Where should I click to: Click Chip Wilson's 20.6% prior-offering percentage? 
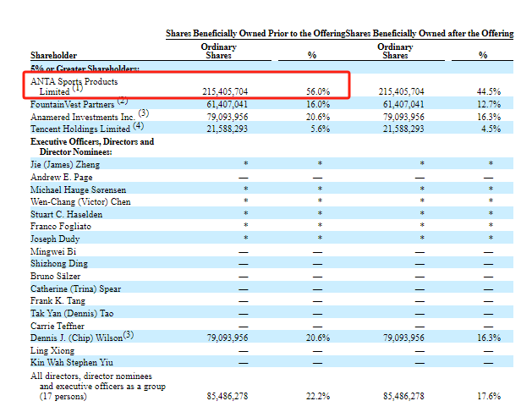coord(318,338)
